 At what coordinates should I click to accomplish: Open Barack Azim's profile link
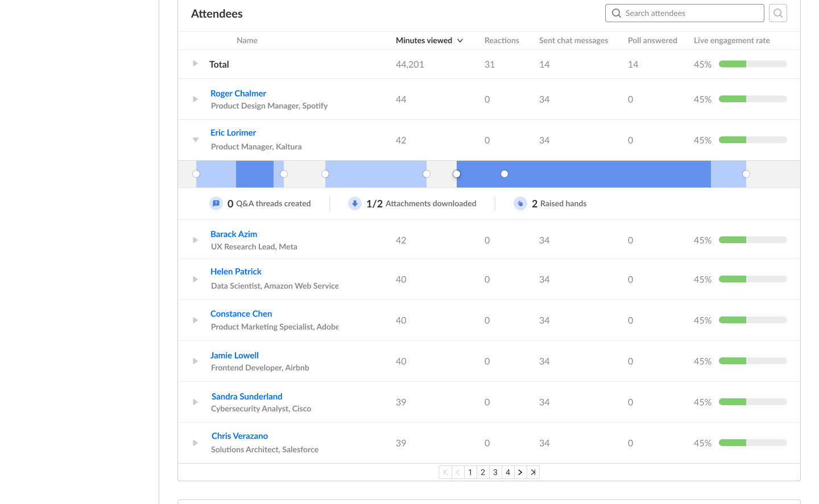pyautogui.click(x=234, y=234)
